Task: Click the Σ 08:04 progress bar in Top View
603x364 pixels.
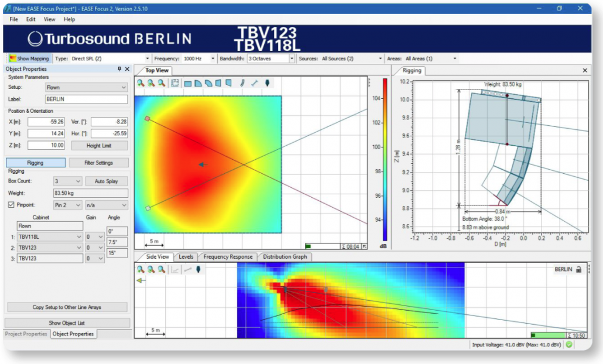Action: [322, 246]
